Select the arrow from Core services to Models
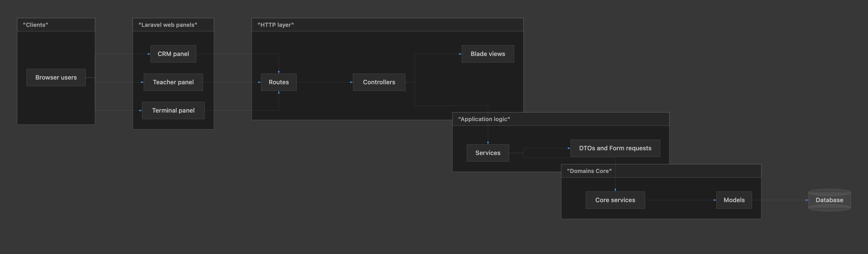868x254 pixels. point(681,200)
